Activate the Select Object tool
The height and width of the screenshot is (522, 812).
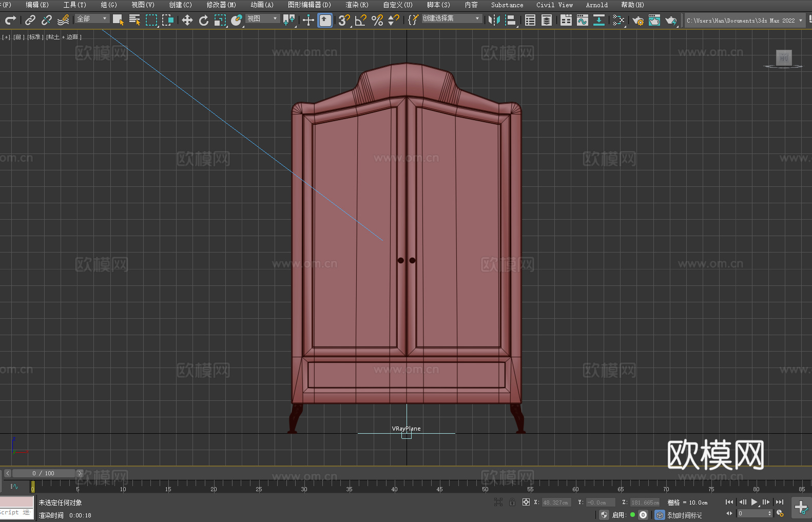point(118,20)
